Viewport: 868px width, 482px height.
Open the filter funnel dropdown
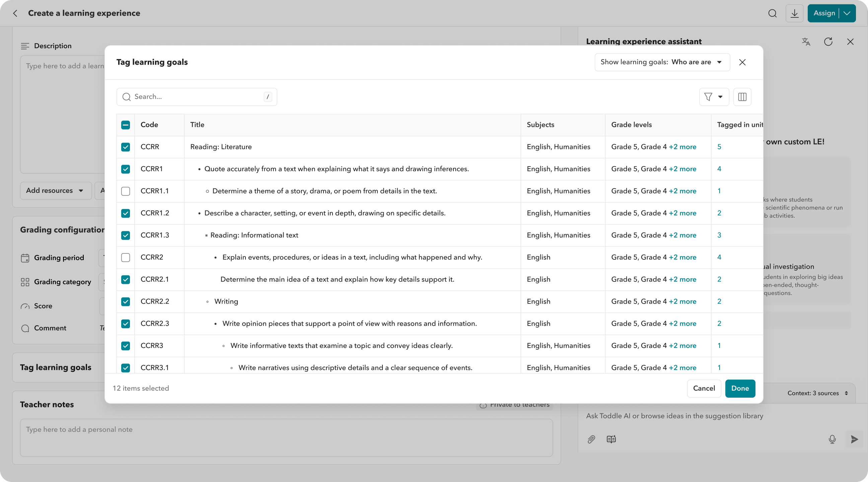[714, 97]
